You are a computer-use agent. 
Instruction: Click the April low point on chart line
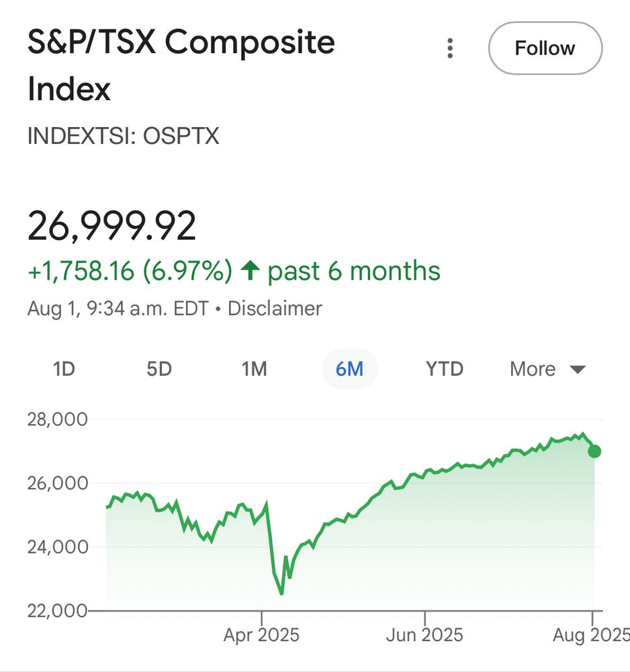(x=281, y=593)
